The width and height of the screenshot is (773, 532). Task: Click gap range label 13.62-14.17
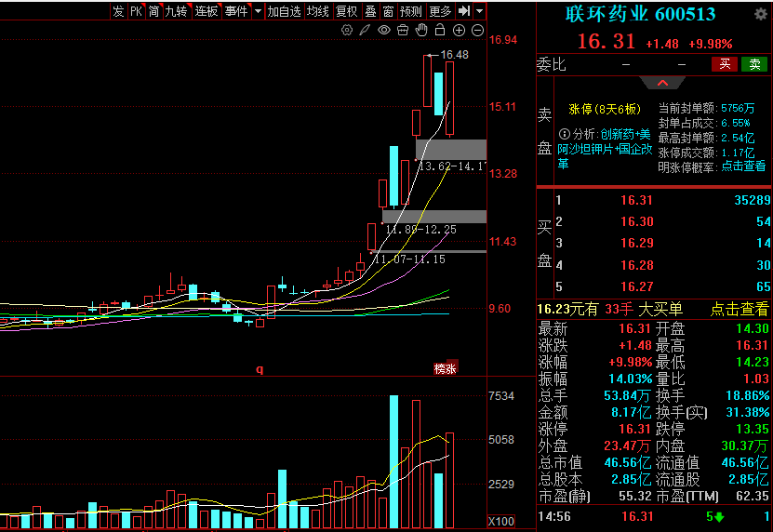tap(452, 166)
